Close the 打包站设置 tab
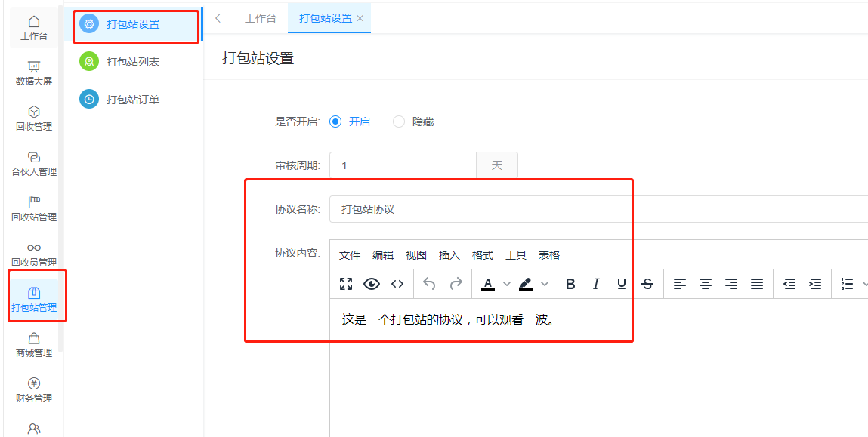868x437 pixels. (360, 18)
